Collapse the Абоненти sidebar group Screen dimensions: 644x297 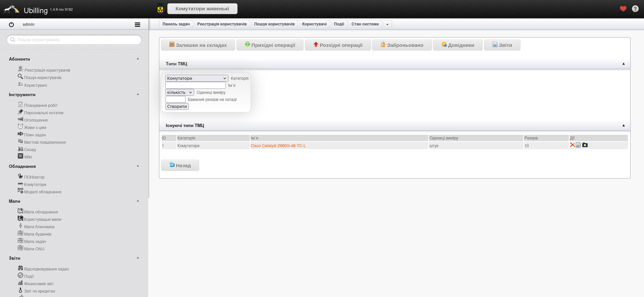pos(138,59)
